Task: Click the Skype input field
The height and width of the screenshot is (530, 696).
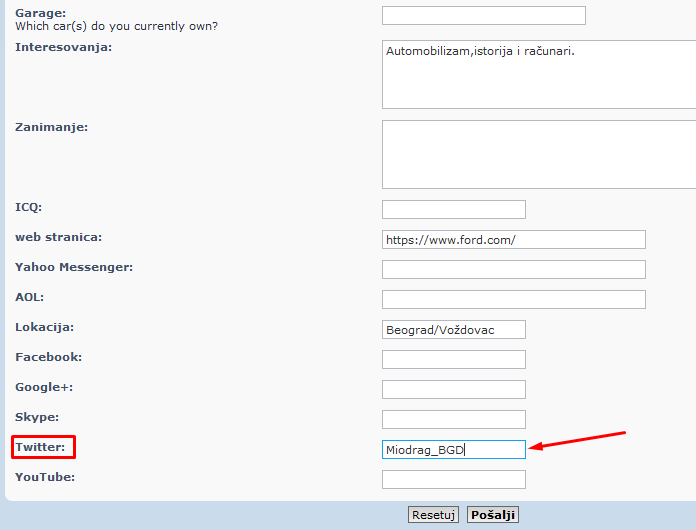Action: coord(454,419)
